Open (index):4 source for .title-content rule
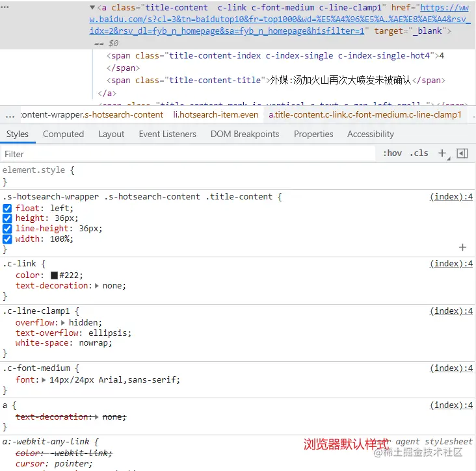Image resolution: width=476 pixels, height=471 pixels. [451, 197]
